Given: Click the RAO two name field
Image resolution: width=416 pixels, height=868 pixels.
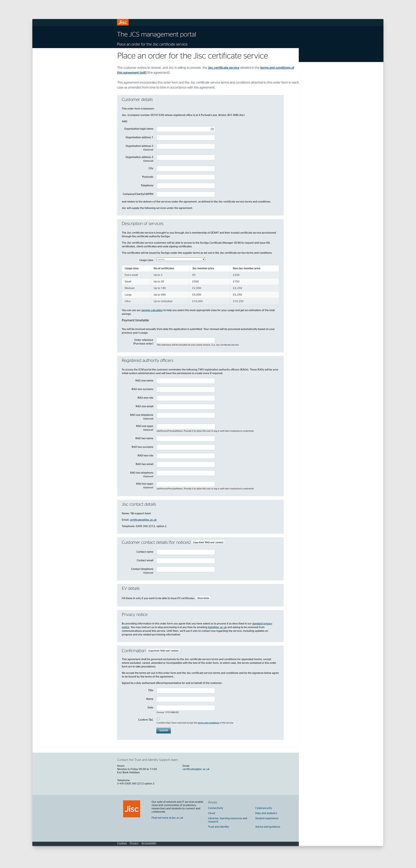Looking at the screenshot, I should coord(186,438).
